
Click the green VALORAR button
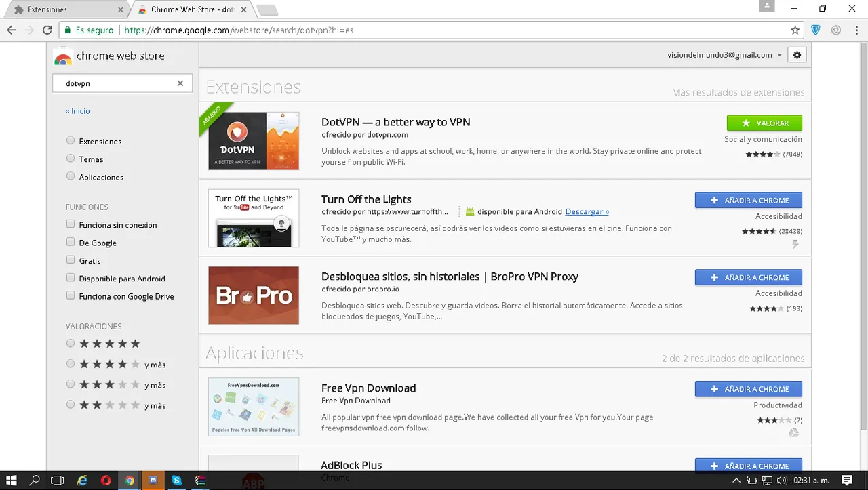[764, 123]
